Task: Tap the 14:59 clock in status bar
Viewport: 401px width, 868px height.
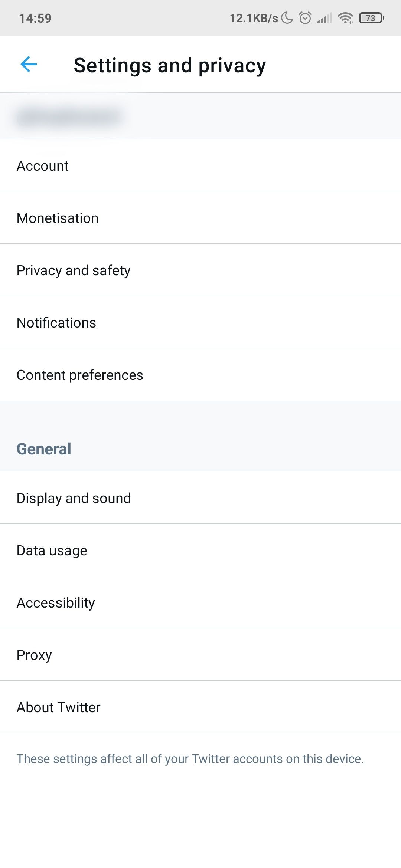Action: point(35,18)
